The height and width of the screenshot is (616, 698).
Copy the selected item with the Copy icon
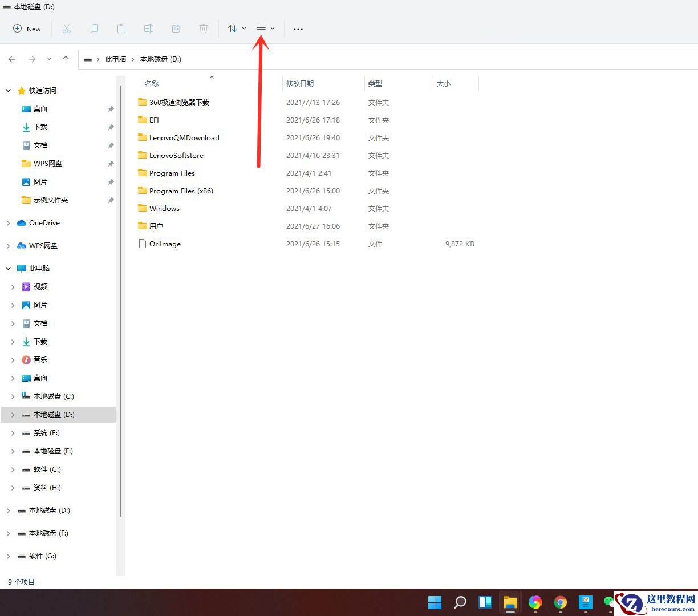tap(94, 29)
